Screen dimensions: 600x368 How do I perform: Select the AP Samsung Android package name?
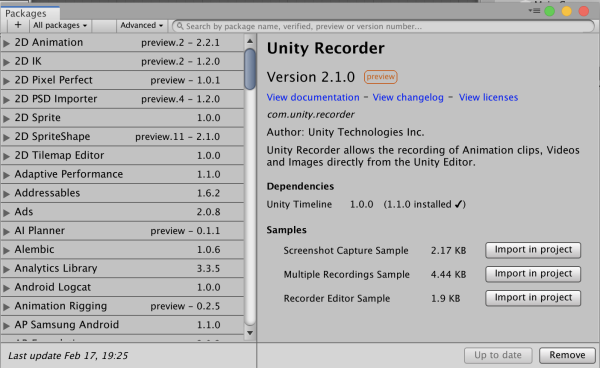coord(67,324)
